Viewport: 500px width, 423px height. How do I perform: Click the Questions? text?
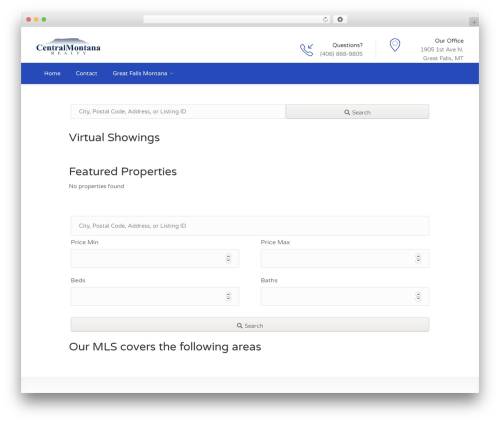pyautogui.click(x=347, y=45)
